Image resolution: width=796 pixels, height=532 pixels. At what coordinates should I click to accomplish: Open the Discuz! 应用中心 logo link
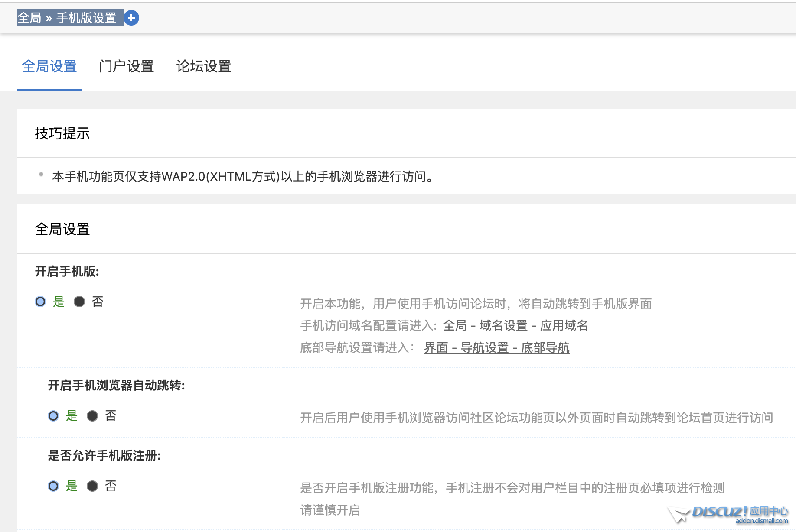coord(728,514)
